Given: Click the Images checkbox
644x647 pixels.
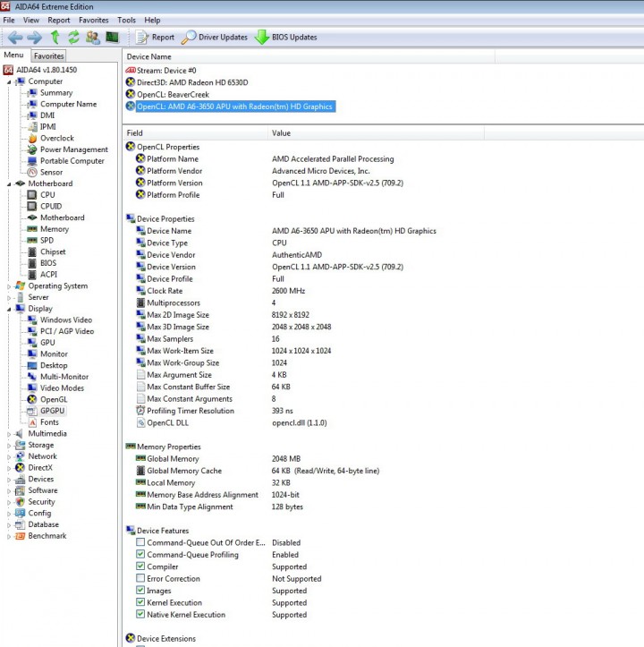Looking at the screenshot, I should coord(140,590).
